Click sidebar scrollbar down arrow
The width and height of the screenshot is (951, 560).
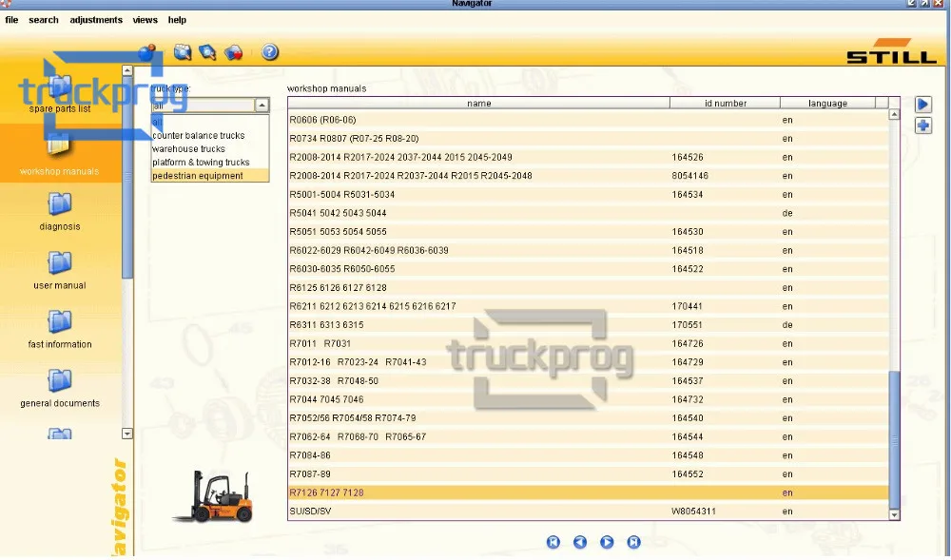126,434
